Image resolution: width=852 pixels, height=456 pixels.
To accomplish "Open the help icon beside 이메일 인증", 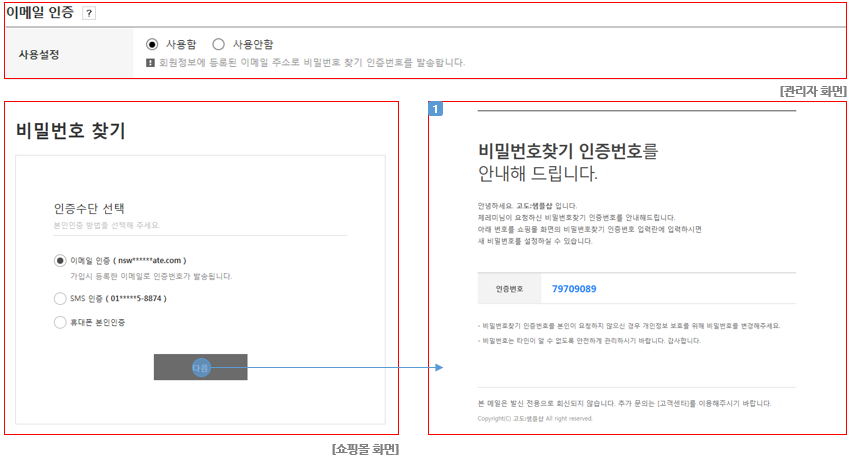I will click(x=89, y=14).
